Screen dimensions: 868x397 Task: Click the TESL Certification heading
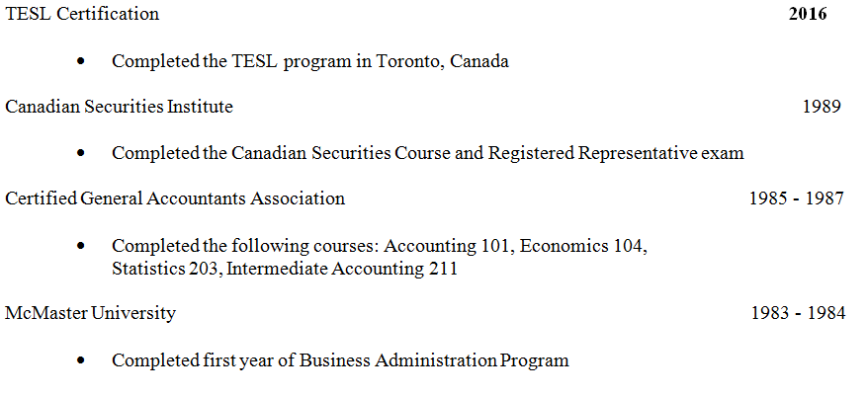(x=82, y=15)
